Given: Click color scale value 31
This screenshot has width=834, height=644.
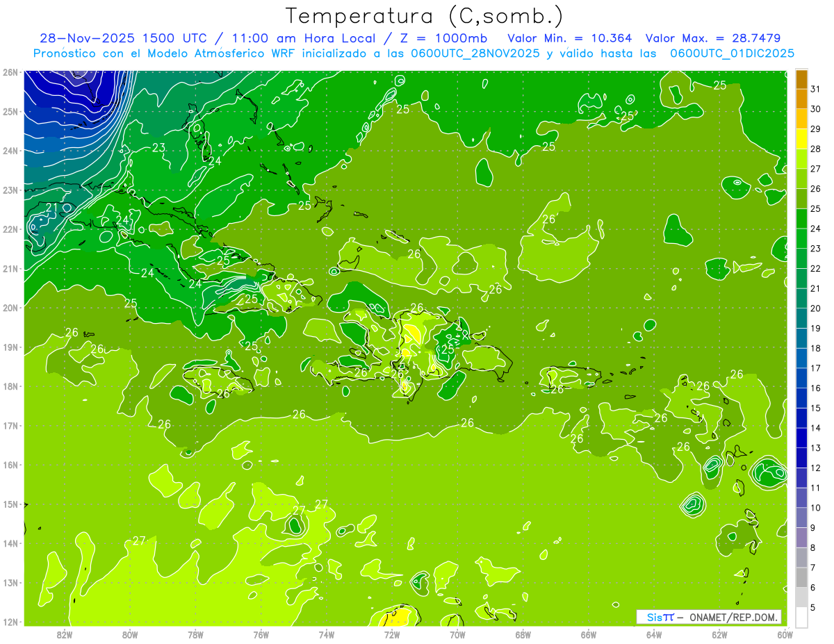Looking at the screenshot, I should click(x=816, y=88).
